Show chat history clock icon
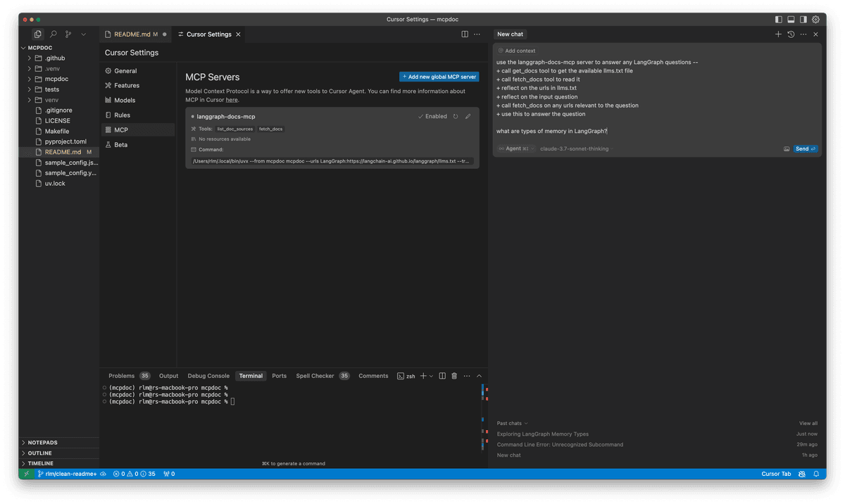The image size is (845, 504). pyautogui.click(x=791, y=34)
